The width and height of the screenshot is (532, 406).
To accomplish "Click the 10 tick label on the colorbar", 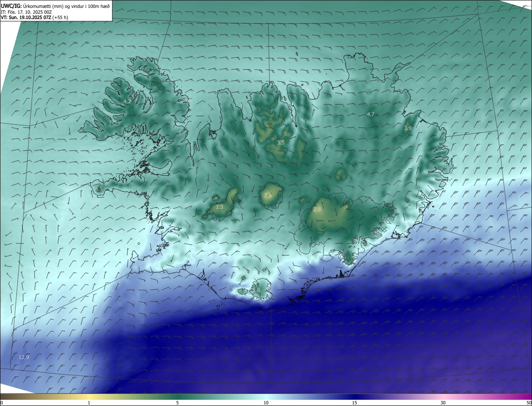I will pyautogui.click(x=266, y=403).
